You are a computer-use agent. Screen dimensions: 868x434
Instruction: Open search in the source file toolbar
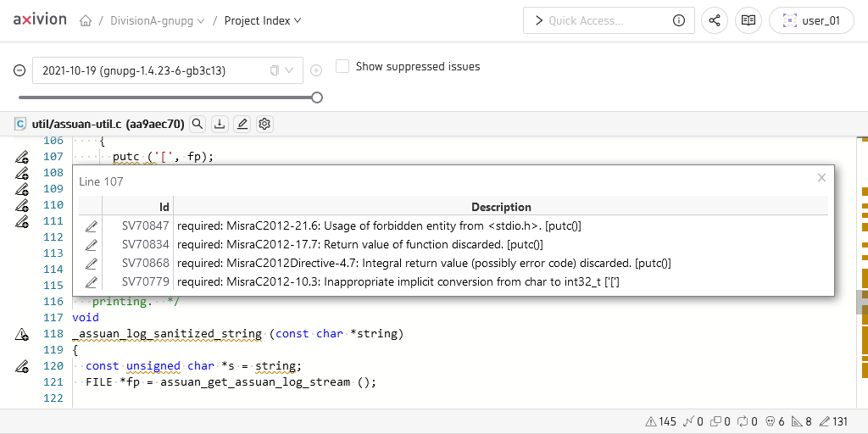[x=198, y=124]
